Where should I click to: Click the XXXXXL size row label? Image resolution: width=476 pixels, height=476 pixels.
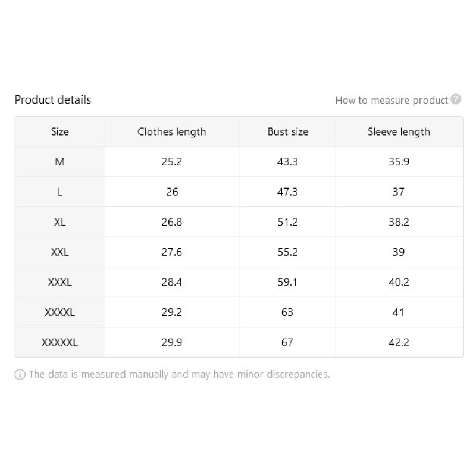60,342
